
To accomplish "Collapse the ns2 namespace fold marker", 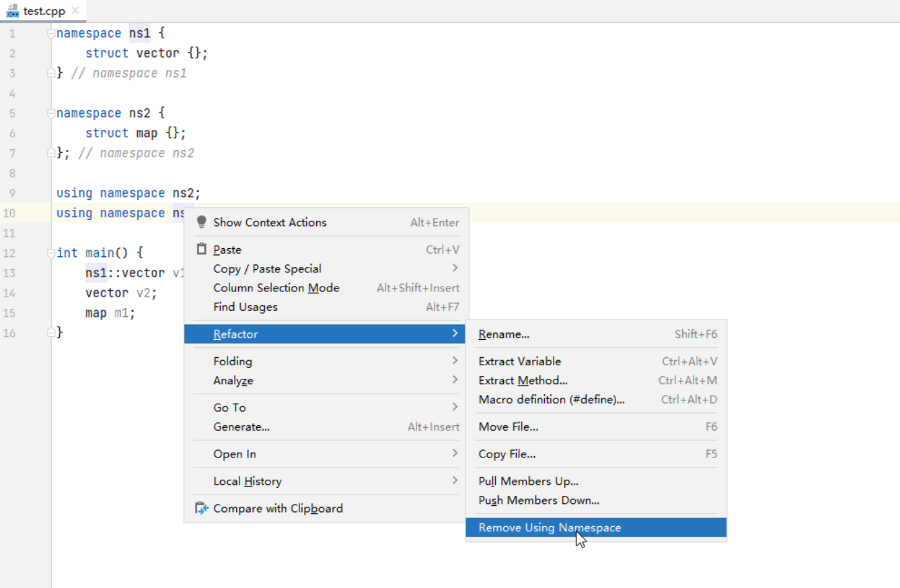I will 51,113.
